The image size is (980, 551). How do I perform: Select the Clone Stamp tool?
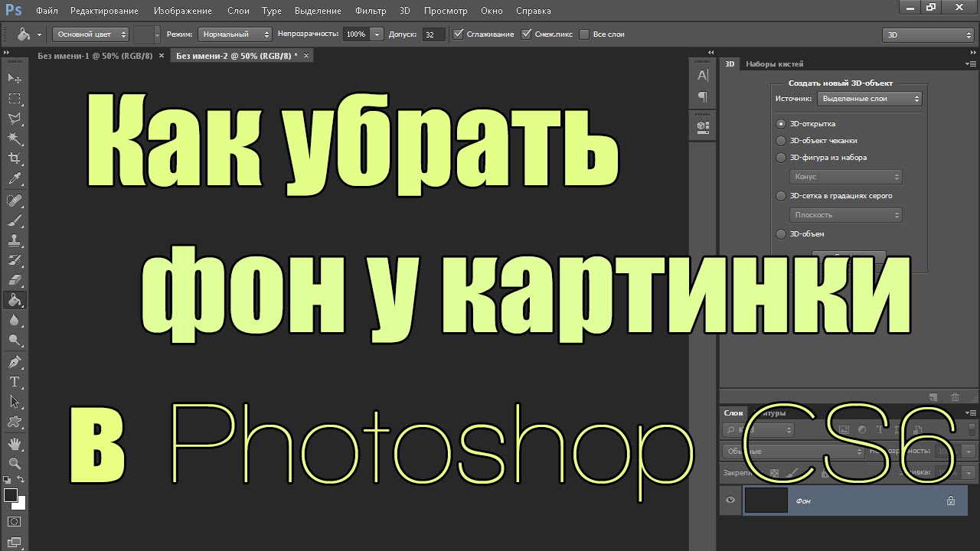click(x=15, y=240)
